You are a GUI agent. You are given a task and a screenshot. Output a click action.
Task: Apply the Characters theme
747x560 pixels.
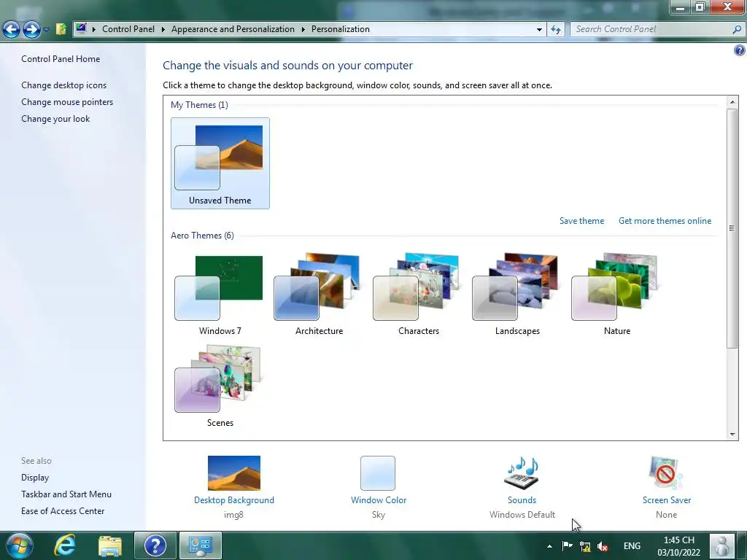(418, 294)
